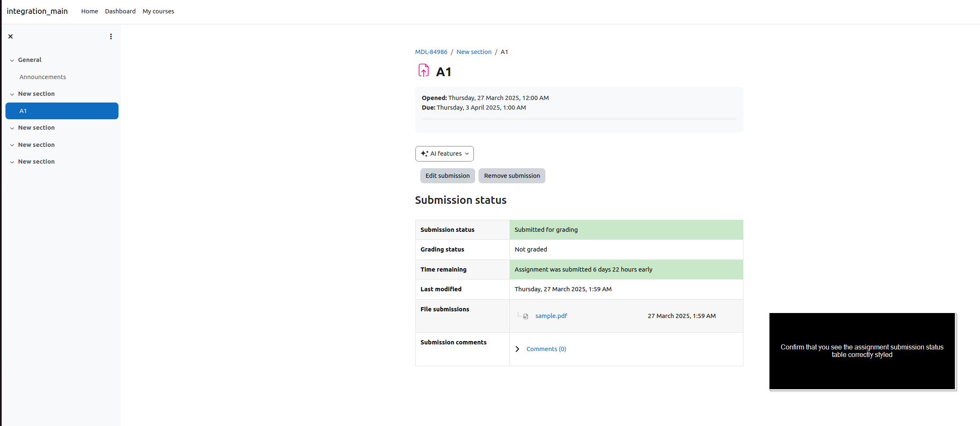Go to Home in top navigation
Screen dimensions: 980x426
90,11
